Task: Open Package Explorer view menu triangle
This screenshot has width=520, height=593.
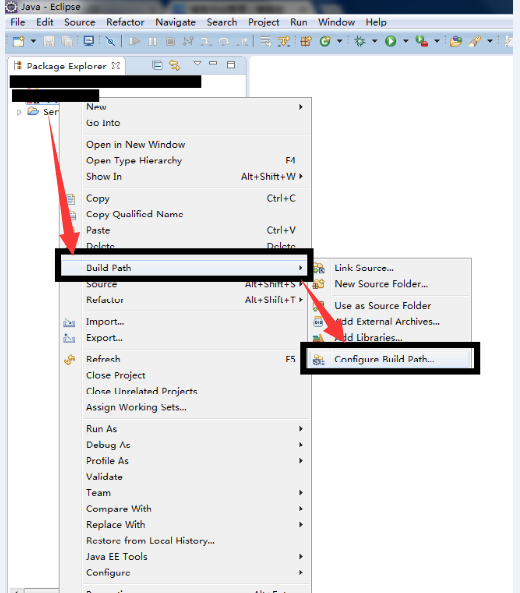Action: (197, 64)
